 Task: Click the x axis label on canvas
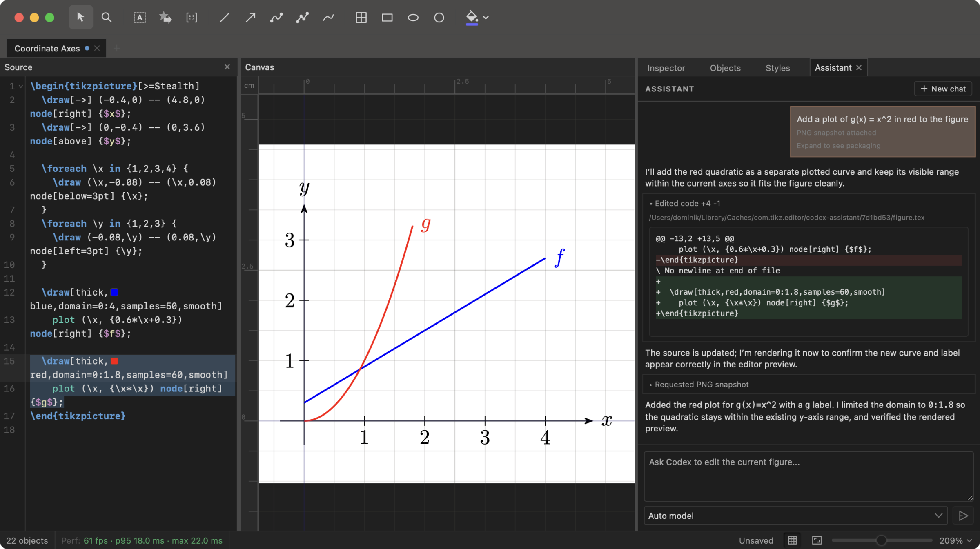tap(607, 420)
